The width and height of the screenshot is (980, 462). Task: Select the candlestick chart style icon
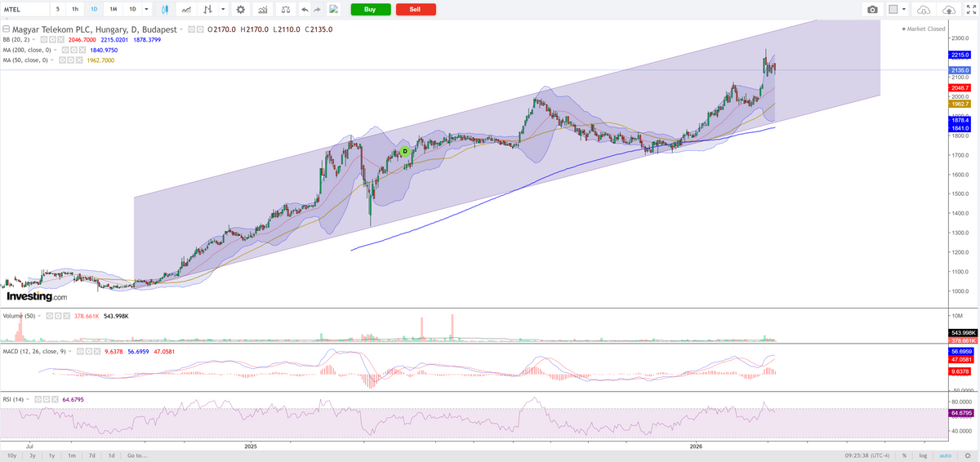click(x=165, y=10)
